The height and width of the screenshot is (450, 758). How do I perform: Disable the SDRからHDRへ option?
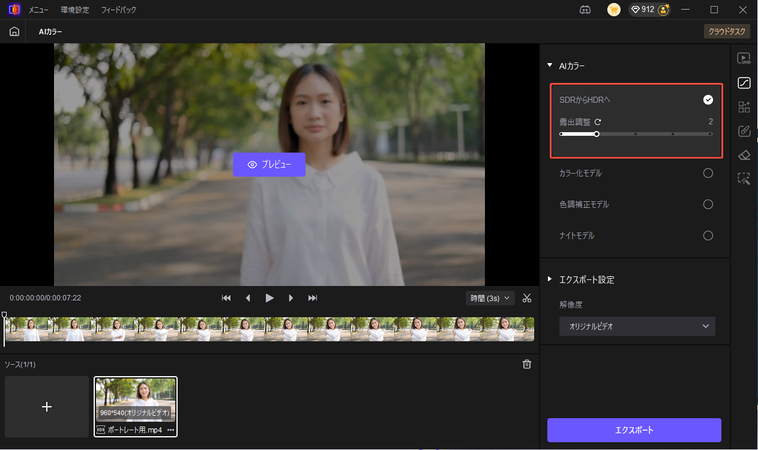tap(708, 100)
